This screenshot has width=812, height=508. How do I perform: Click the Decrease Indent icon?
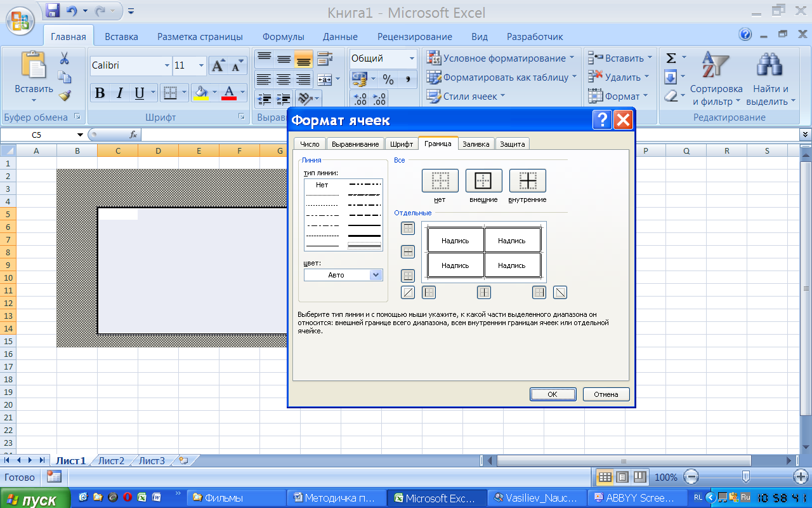click(x=264, y=99)
